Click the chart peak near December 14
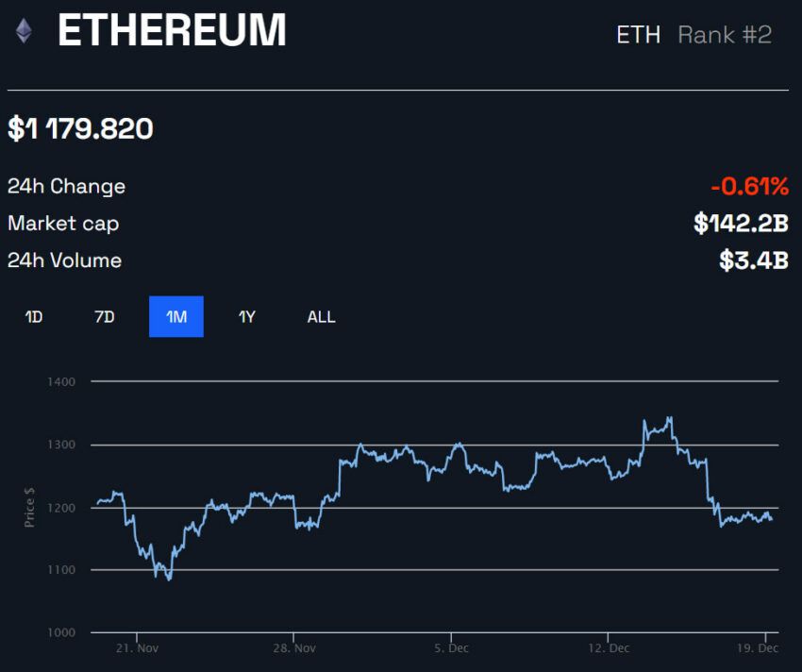 [669, 415]
